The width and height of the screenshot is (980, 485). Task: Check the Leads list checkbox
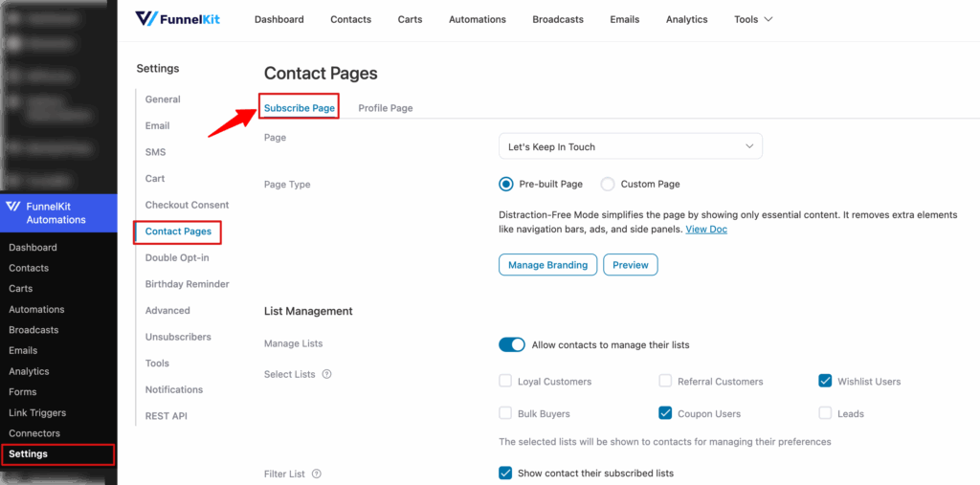(826, 413)
